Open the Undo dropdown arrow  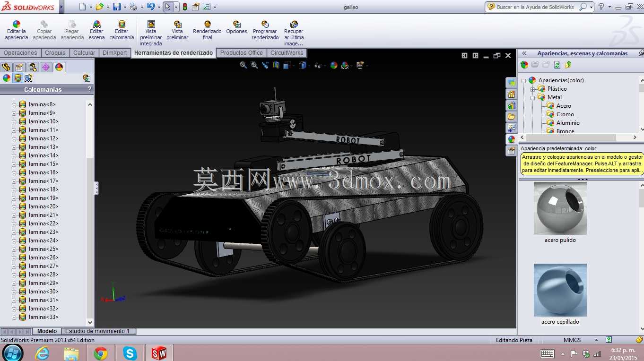158,7
